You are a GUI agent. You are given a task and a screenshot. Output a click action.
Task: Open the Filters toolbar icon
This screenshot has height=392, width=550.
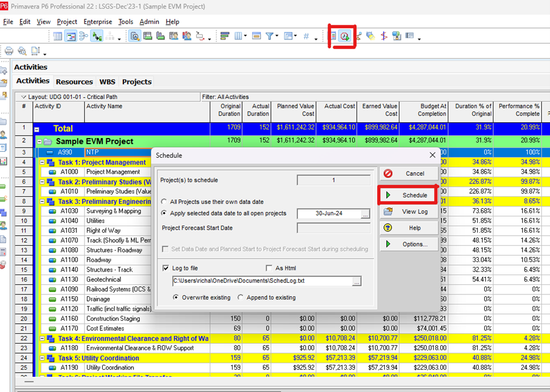[269, 36]
